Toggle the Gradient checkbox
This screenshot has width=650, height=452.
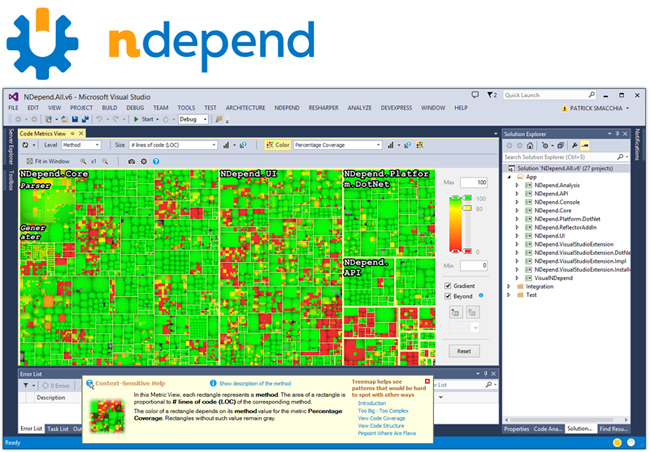point(448,286)
